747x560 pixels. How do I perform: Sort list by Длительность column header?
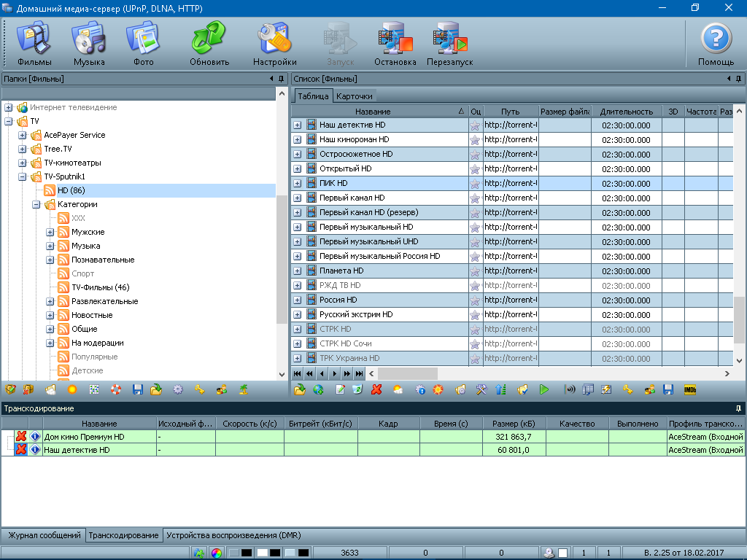pyautogui.click(x=626, y=112)
